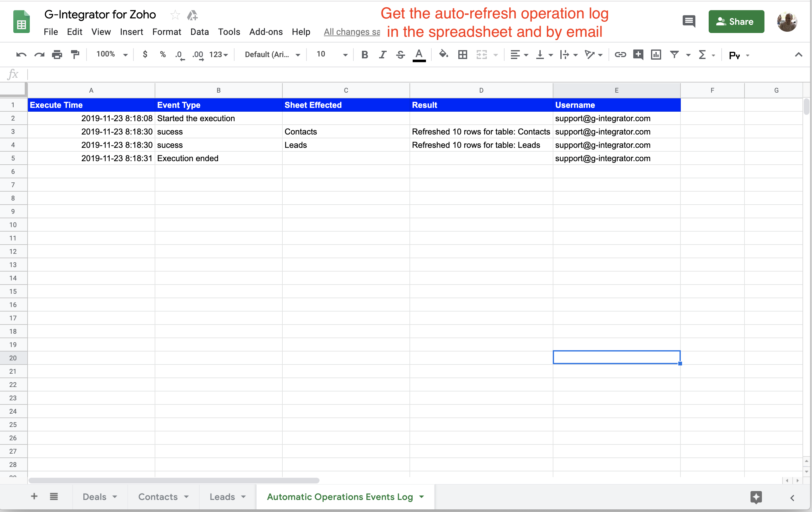
Task: Switch to the Deals sheet tab
Action: coord(100,496)
